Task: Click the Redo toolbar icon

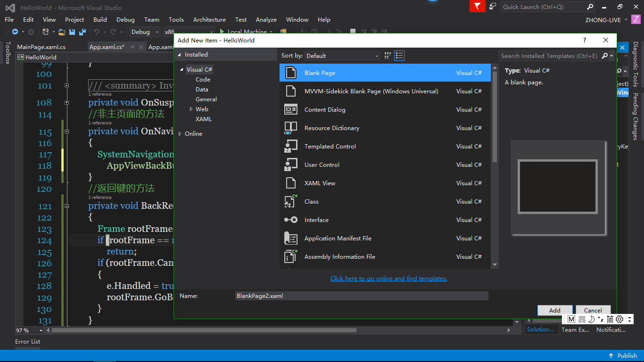Action: (113, 32)
